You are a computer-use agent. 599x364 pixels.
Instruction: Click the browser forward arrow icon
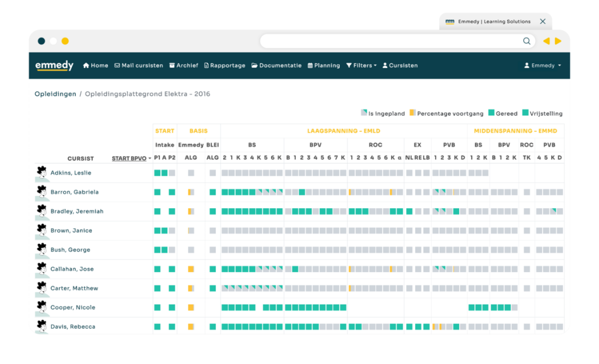tap(558, 41)
